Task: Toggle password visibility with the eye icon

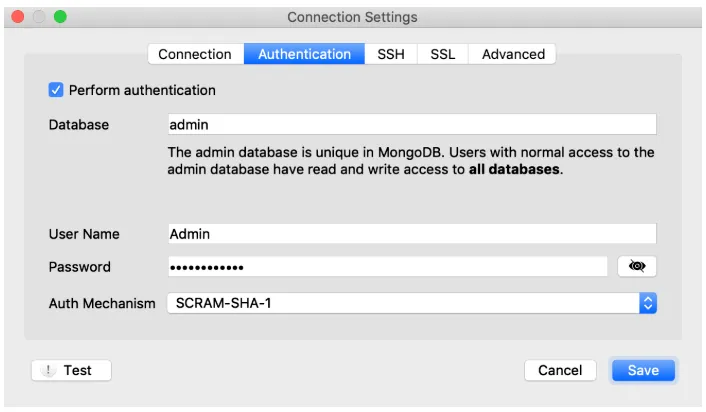Action: click(x=637, y=267)
